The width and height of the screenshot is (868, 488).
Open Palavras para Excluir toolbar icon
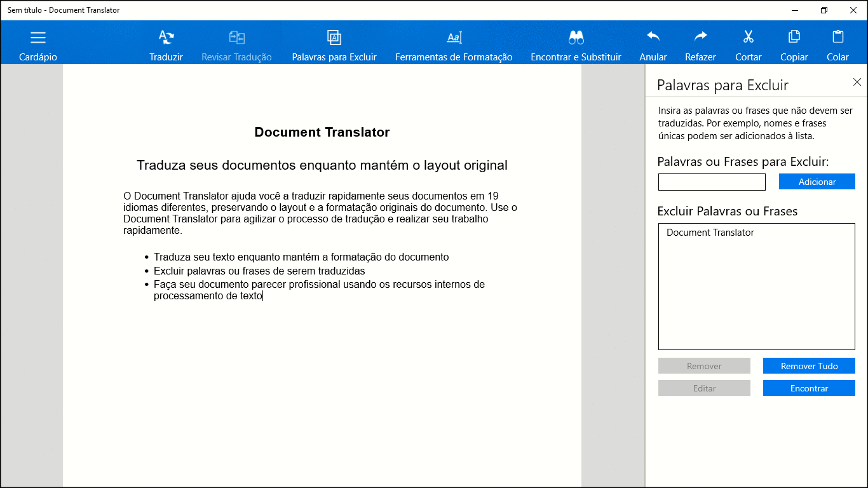coord(334,38)
